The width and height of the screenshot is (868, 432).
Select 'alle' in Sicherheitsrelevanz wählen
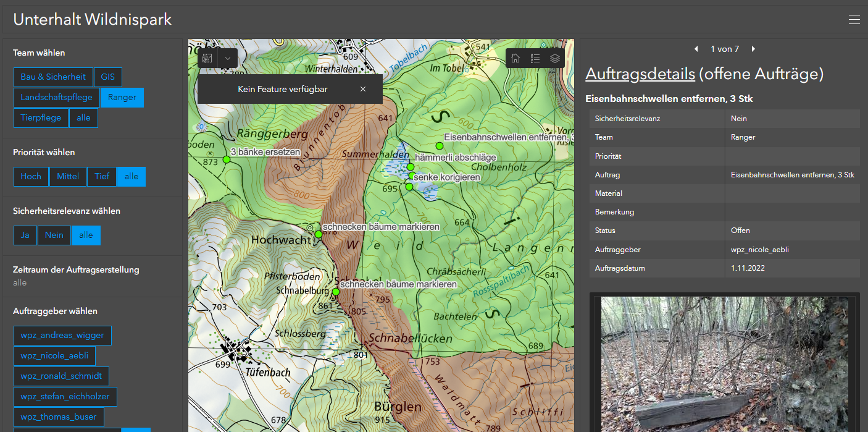coord(86,235)
